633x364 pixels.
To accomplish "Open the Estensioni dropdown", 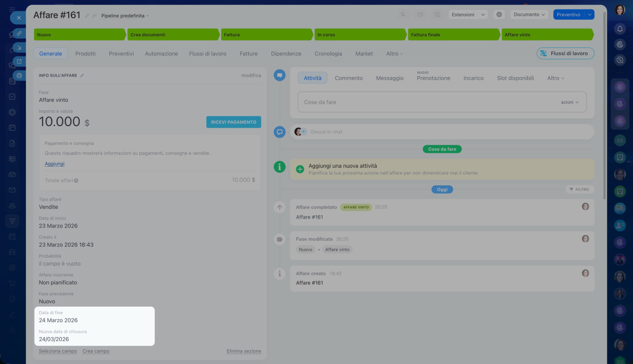I will tap(468, 15).
